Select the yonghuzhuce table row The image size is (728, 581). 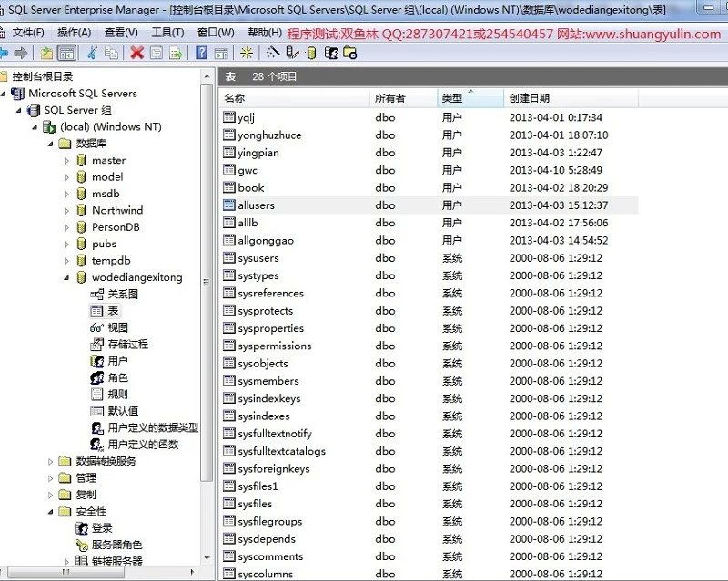pos(429,135)
